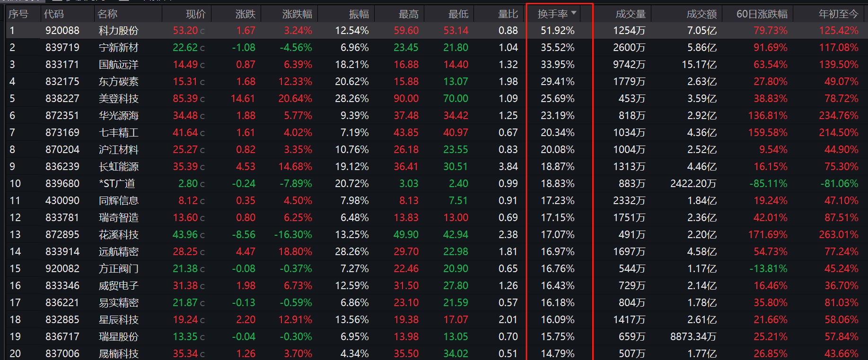Sort by 成交额 column header
This screenshot has width=868, height=360.
(701, 14)
